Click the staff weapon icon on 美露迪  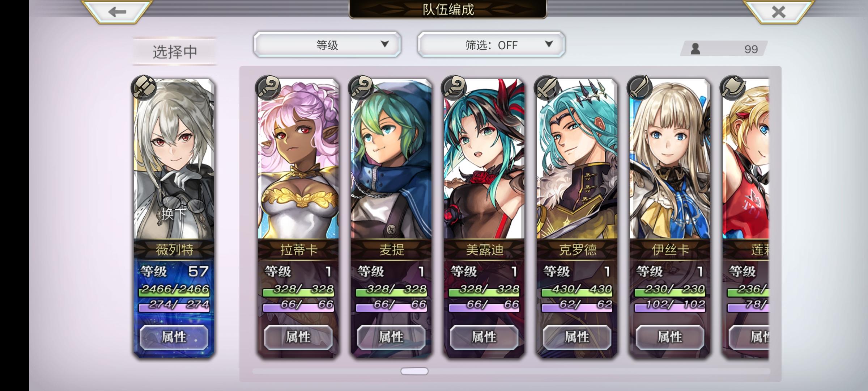click(454, 87)
